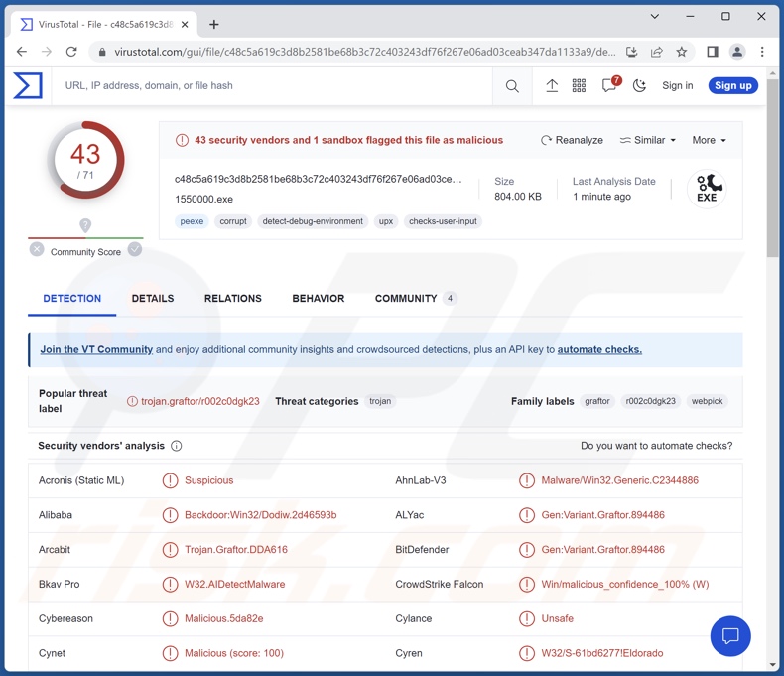Click W32/S-61bd6277!Eldorado detection
Image resolution: width=784 pixels, height=676 pixels.
pyautogui.click(x=602, y=653)
